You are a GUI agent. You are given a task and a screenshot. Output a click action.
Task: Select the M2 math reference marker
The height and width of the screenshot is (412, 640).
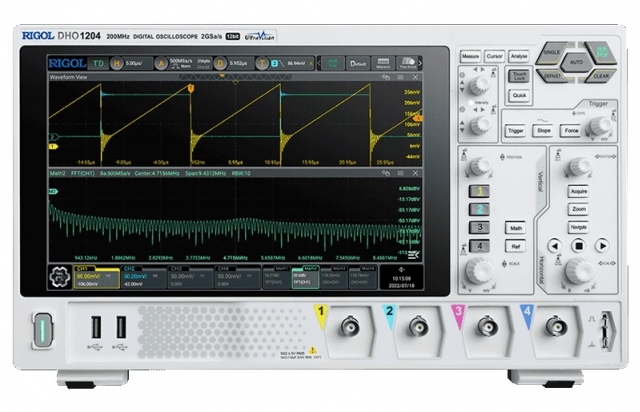53,191
